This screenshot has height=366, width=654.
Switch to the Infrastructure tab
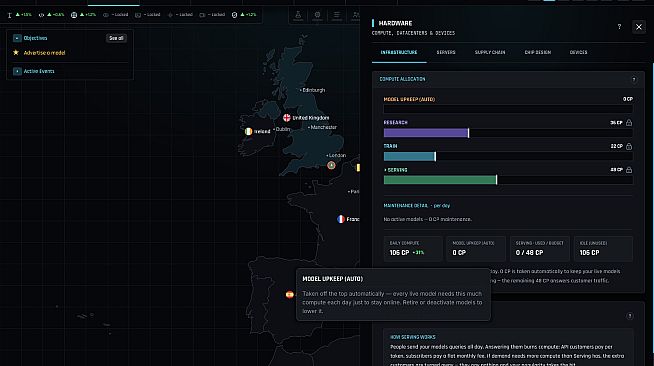point(399,53)
